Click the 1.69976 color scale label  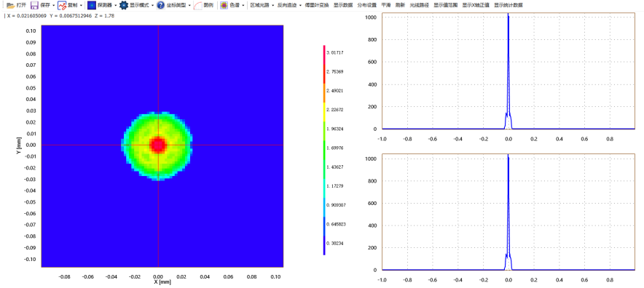pos(335,148)
